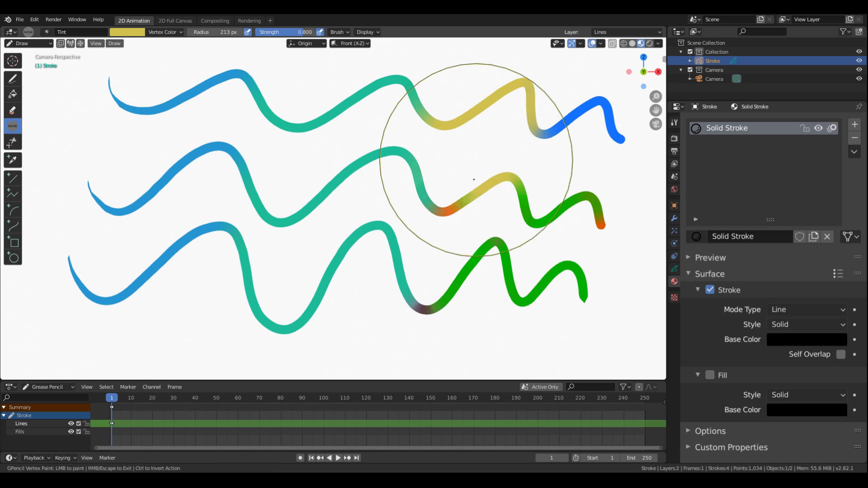Click the Window menu item

coord(76,19)
